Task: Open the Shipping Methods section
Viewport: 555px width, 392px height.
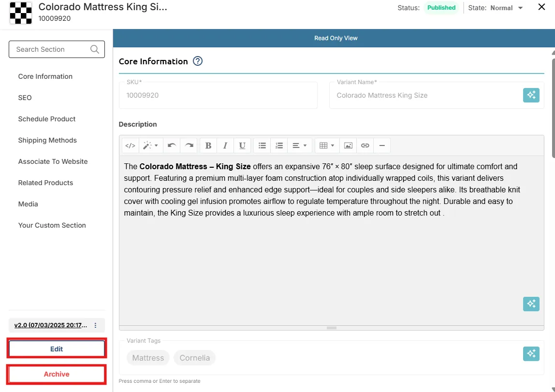Action: pyautogui.click(x=47, y=140)
